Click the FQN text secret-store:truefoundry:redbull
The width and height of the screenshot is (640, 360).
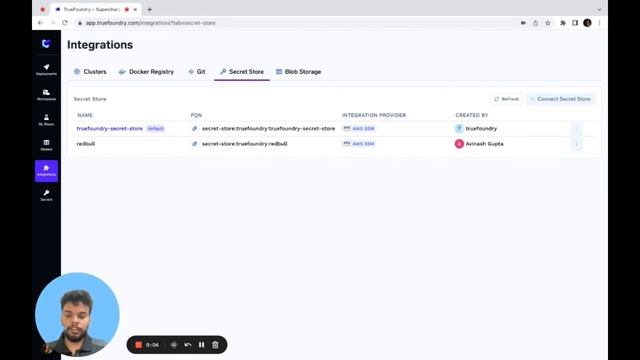point(244,144)
